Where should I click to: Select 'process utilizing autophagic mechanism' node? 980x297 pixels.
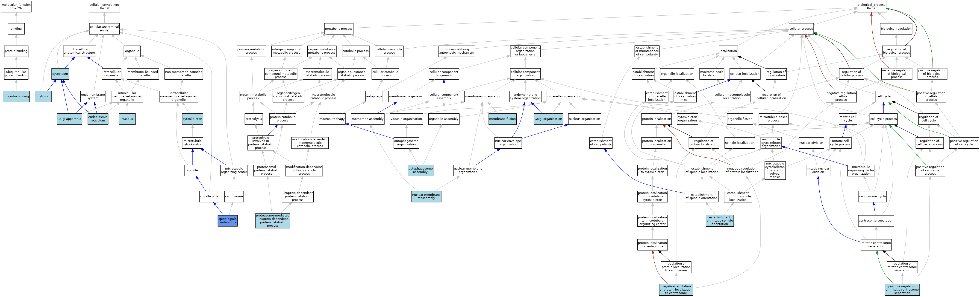(456, 51)
